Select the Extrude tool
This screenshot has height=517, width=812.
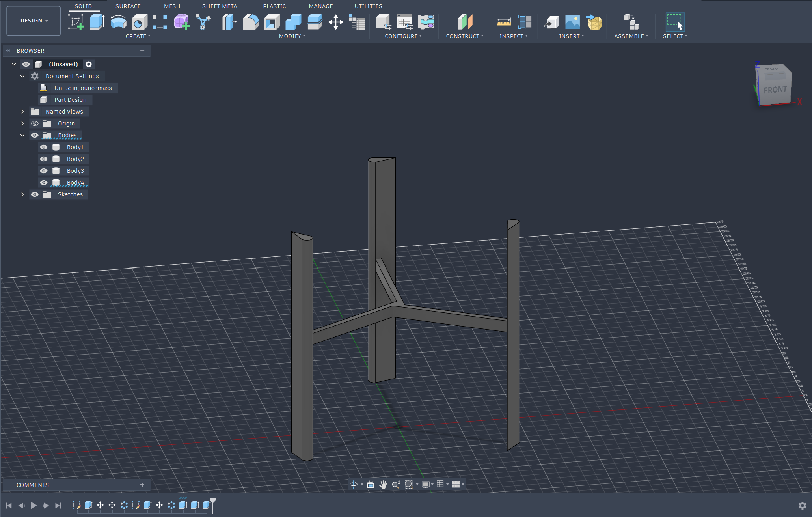[97, 22]
